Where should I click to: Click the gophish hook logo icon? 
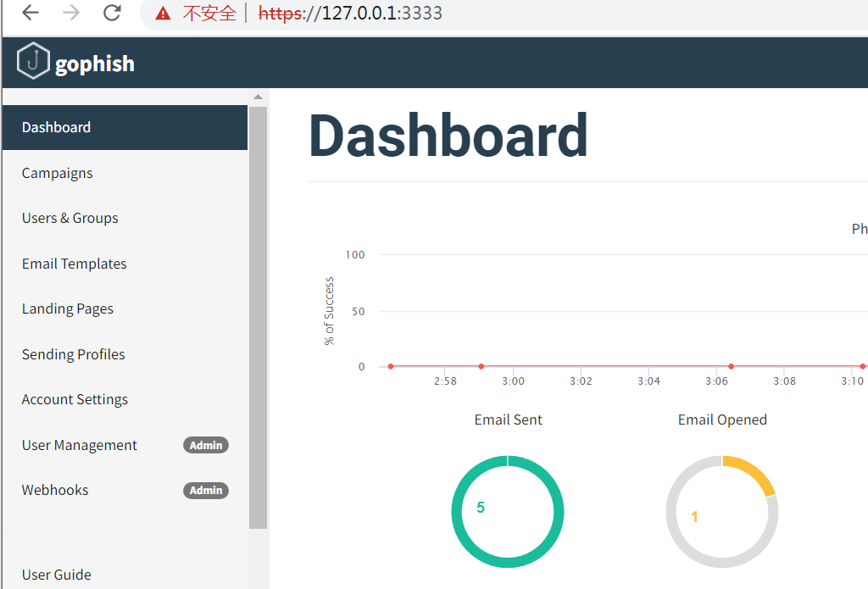pyautogui.click(x=33, y=61)
